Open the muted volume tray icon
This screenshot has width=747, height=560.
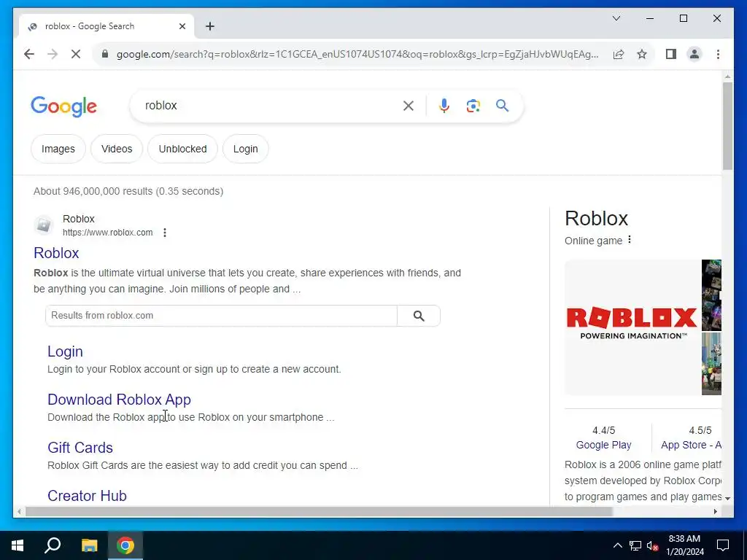click(x=652, y=545)
